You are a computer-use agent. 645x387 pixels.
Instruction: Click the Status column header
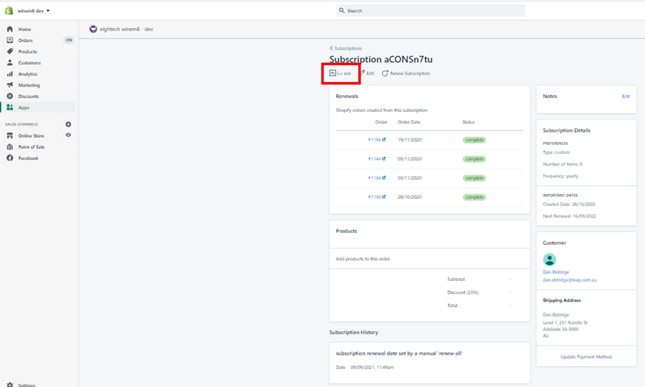[x=469, y=122]
